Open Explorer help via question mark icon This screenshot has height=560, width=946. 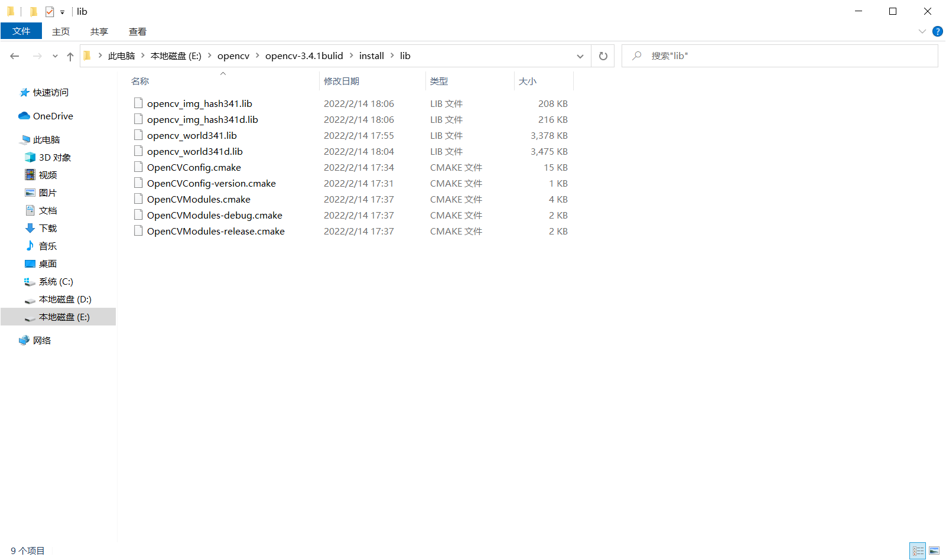(937, 31)
